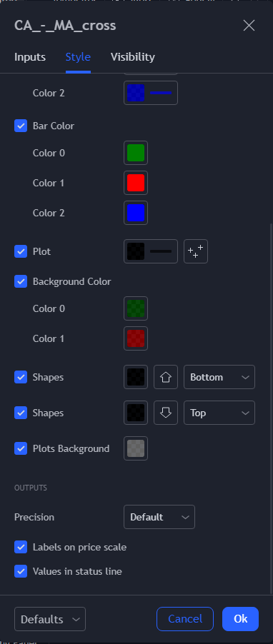Expand the Precision Default dropdown
This screenshot has width=273, height=644.
tap(159, 517)
